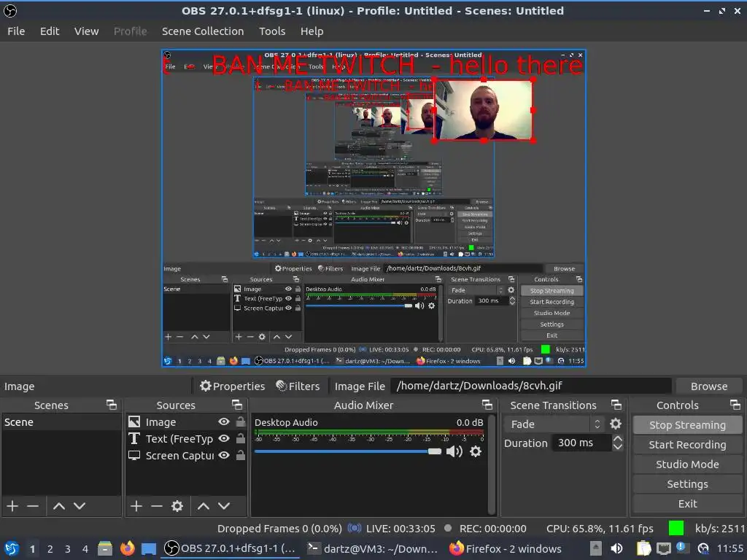747x560 pixels.
Task: Toggle visibility of Screen Capture source
Action: [224, 456]
